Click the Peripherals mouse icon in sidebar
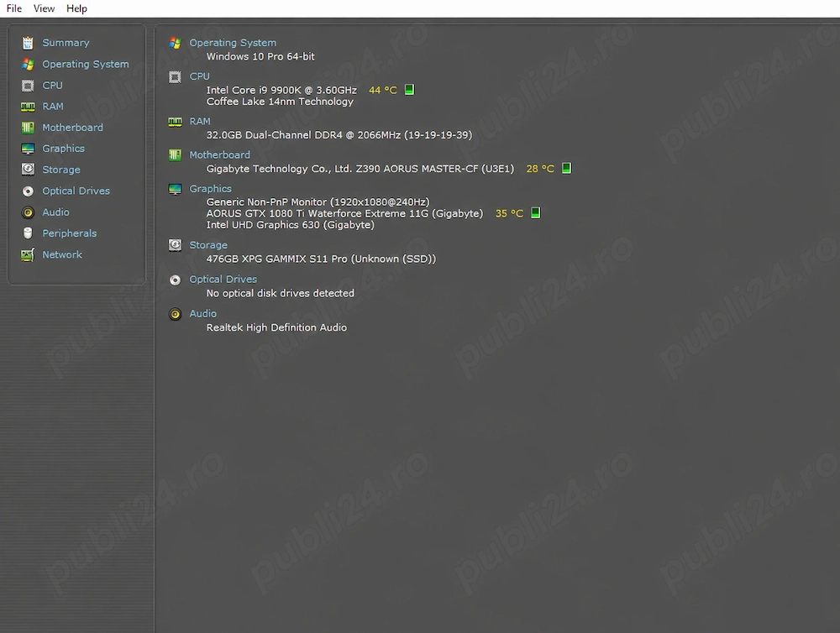Viewport: 840px width, 633px height. tap(28, 233)
